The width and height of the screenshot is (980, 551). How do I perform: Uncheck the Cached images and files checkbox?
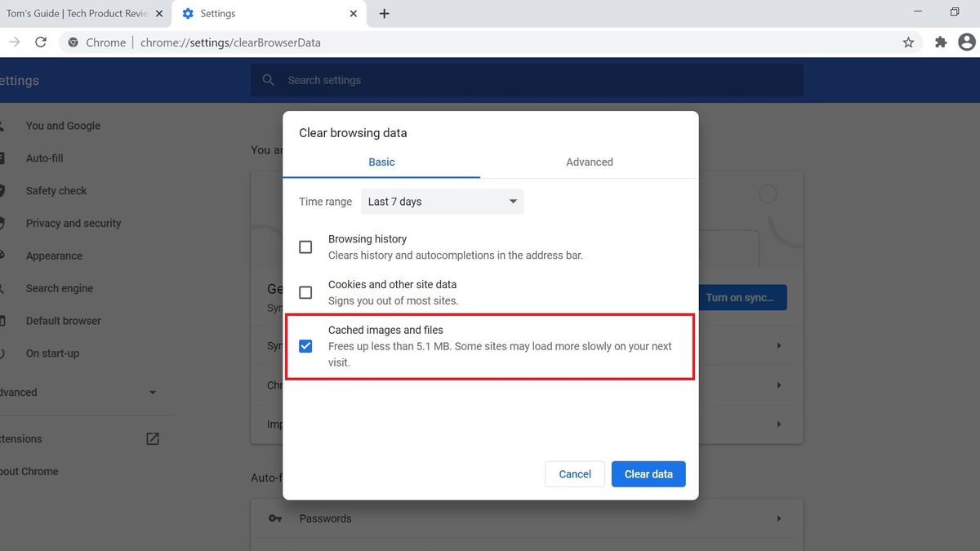click(305, 345)
